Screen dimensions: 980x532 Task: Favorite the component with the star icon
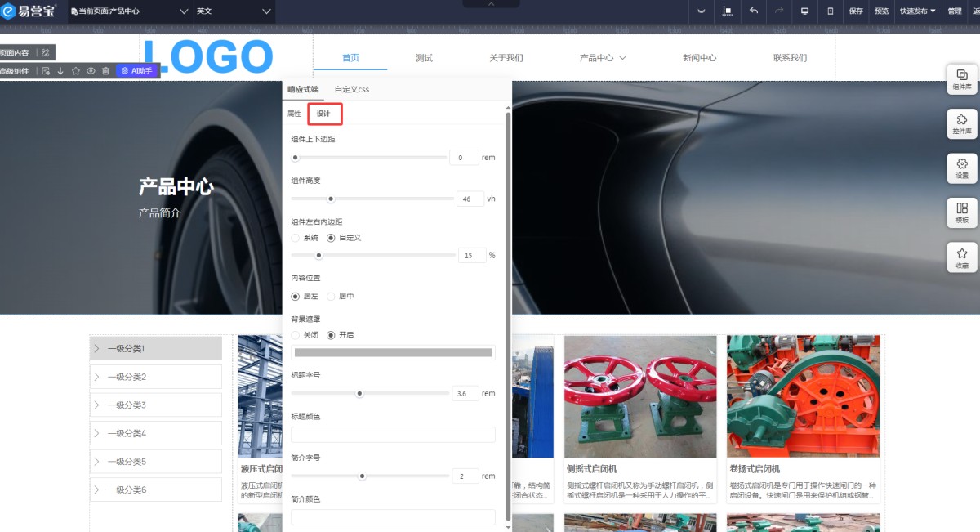[x=76, y=71]
